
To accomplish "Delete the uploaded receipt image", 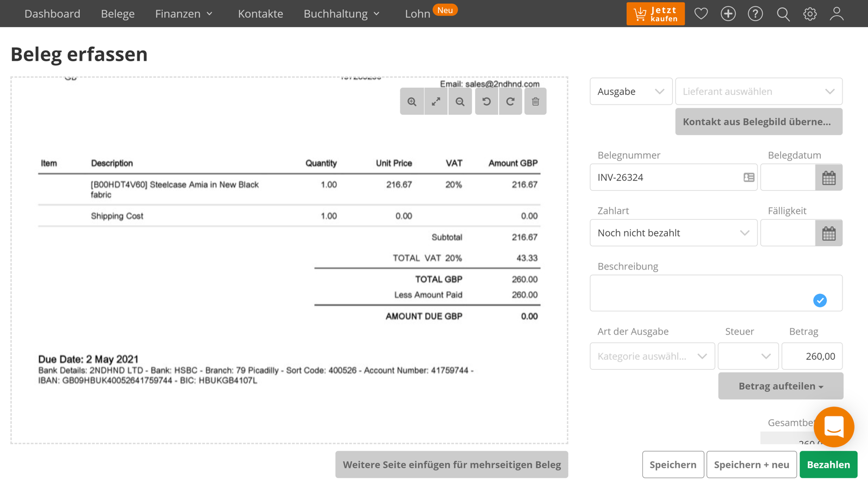I will pyautogui.click(x=535, y=101).
